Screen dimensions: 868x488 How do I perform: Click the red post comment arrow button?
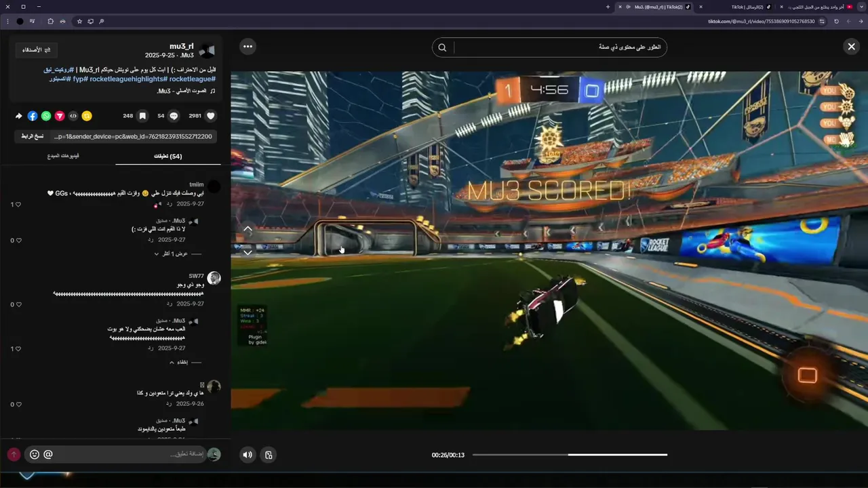[14, 454]
